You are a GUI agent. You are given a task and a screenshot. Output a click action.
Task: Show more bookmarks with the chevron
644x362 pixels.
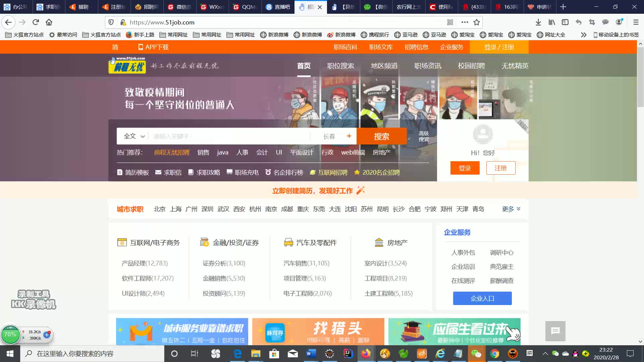tap(584, 35)
